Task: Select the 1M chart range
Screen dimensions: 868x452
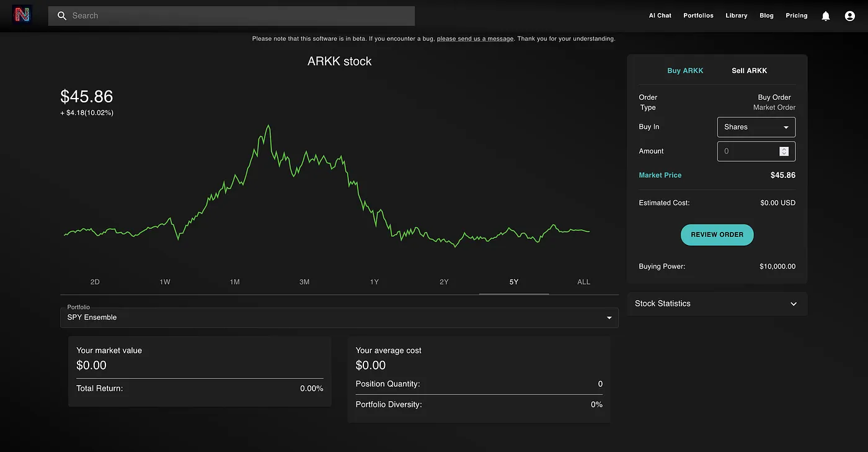Action: point(234,282)
